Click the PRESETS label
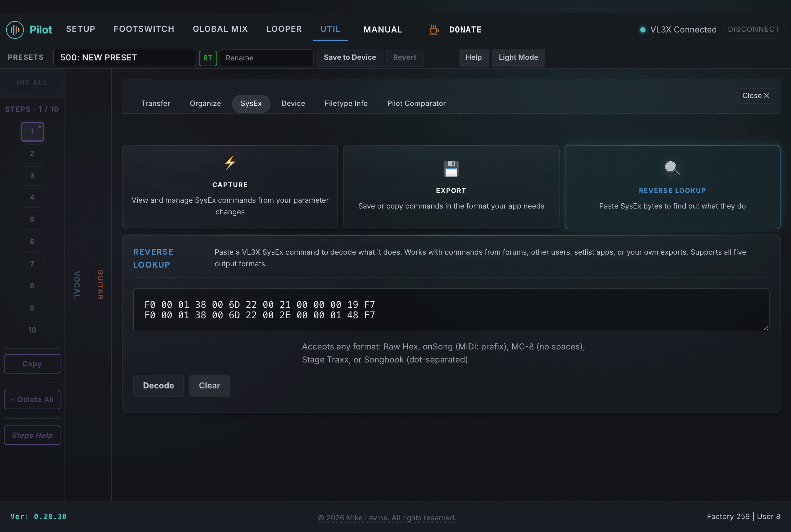This screenshot has width=791, height=532. tap(26, 57)
